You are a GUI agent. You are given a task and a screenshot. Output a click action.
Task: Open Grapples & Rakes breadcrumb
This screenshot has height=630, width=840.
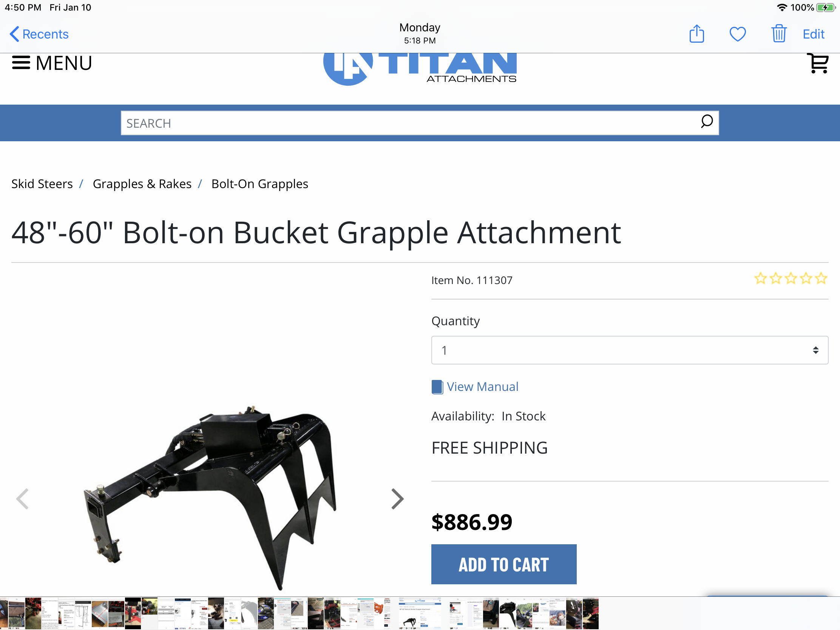[x=142, y=184]
